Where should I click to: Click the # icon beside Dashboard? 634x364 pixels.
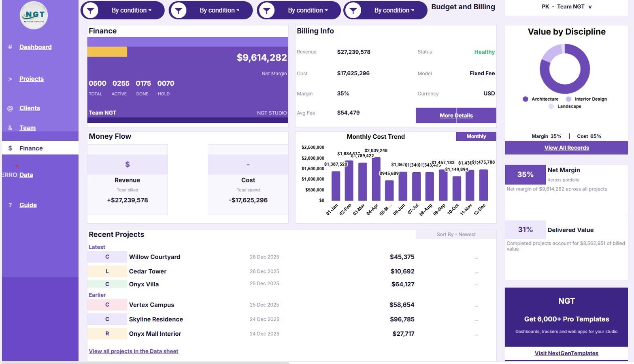pos(10,47)
